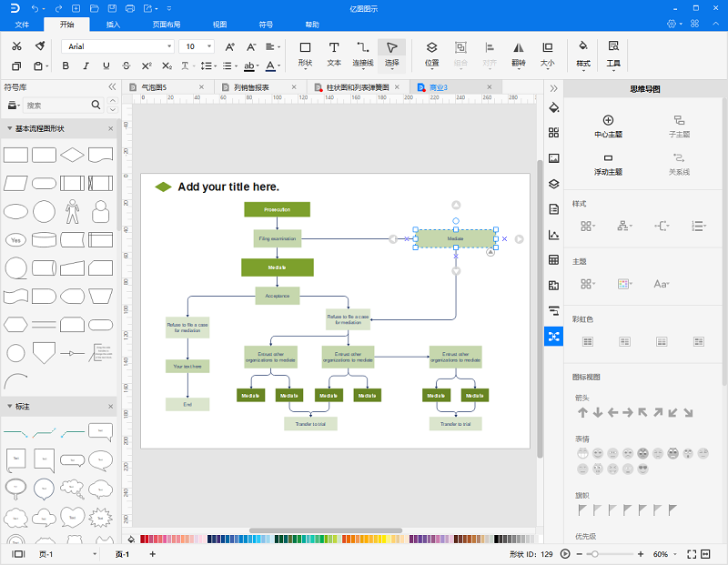Screen dimensions: 728x565
Task: Activate the Format Painter brush
Action: pyautogui.click(x=40, y=46)
